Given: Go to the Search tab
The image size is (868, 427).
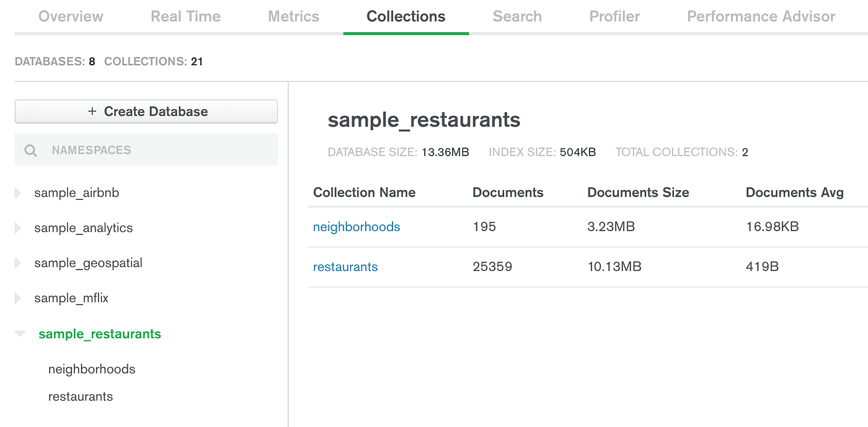Looking at the screenshot, I should coord(517,16).
